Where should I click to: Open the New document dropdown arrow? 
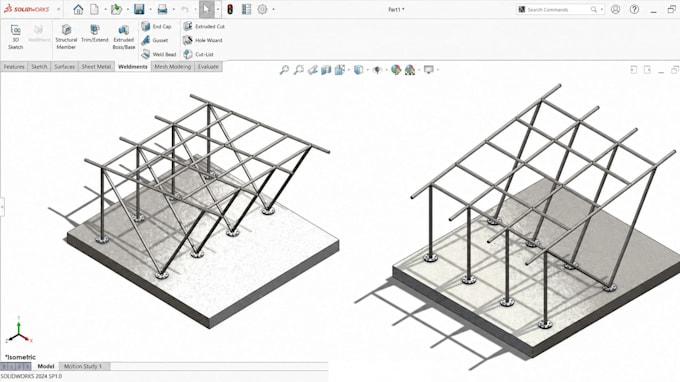click(105, 9)
